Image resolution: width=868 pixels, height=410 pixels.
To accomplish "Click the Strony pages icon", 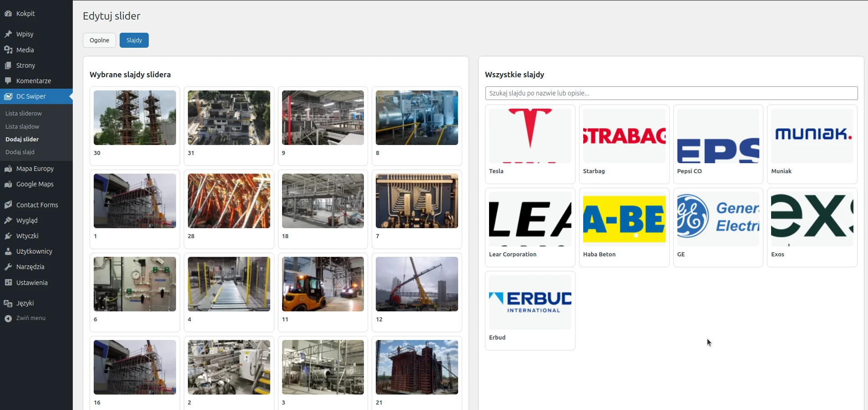I will coord(8,65).
